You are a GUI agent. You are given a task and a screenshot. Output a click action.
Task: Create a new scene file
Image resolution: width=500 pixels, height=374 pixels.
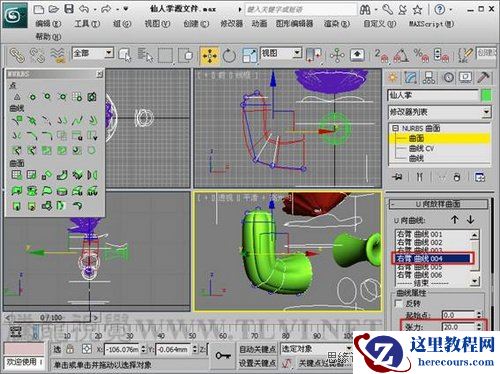click(39, 9)
